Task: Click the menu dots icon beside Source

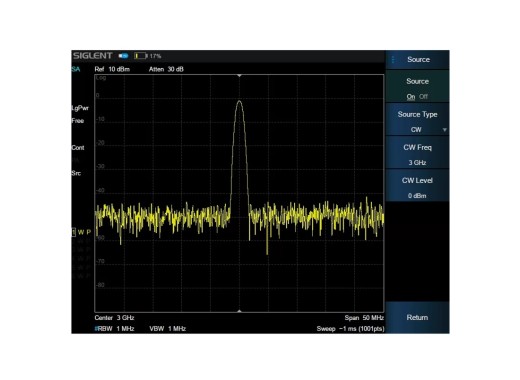Action: coord(393,60)
